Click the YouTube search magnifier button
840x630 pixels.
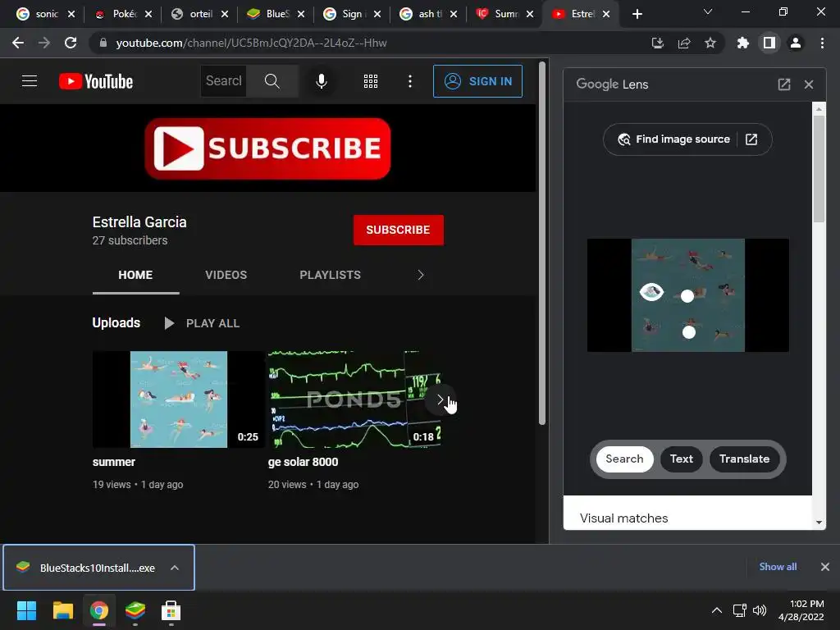[272, 81]
